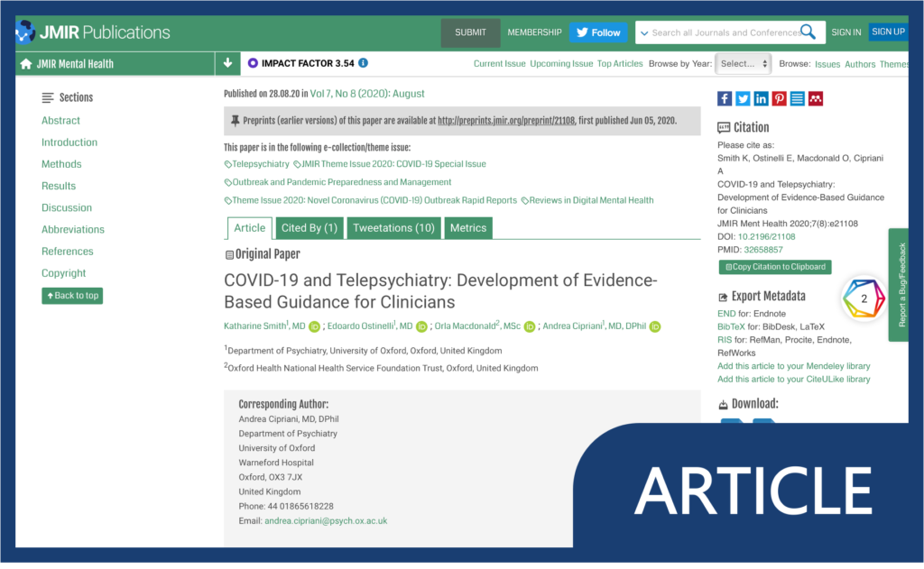Viewport: 924px width, 569px height.
Task: Click the Mendeley share icon
Action: (816, 99)
